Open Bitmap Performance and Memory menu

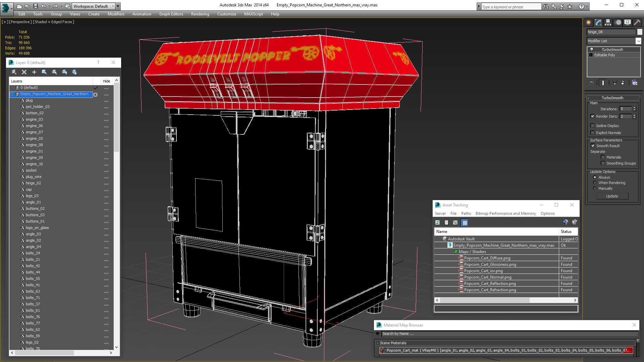click(505, 214)
